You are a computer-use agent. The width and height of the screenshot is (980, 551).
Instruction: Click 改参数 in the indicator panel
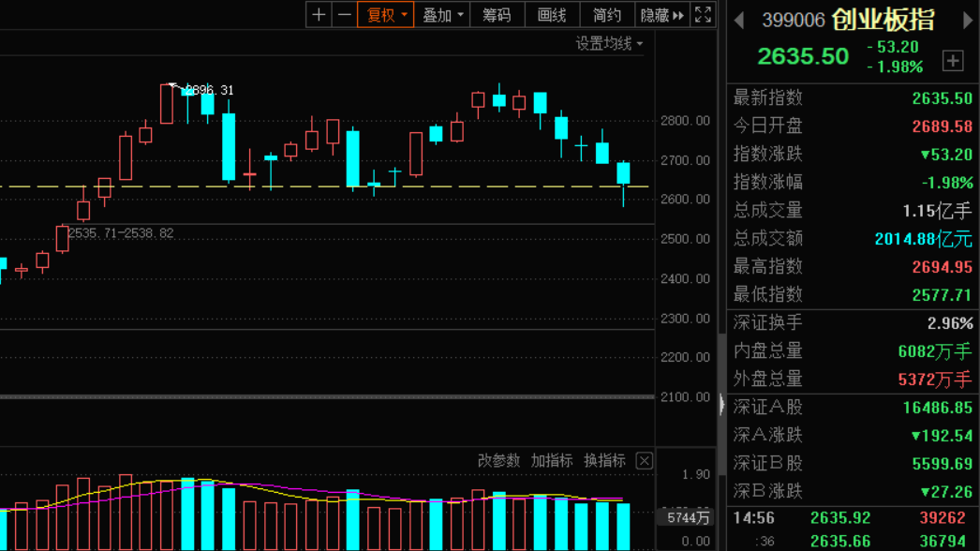click(x=498, y=461)
